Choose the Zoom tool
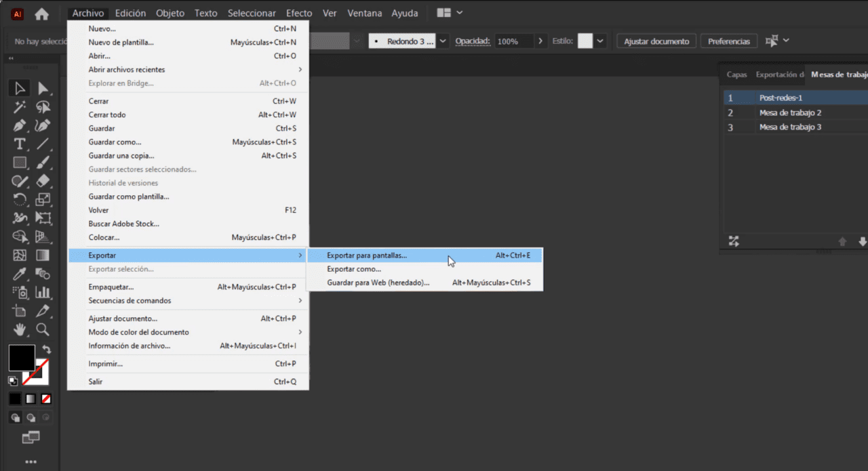Screen dimensions: 868x471 tap(43, 329)
